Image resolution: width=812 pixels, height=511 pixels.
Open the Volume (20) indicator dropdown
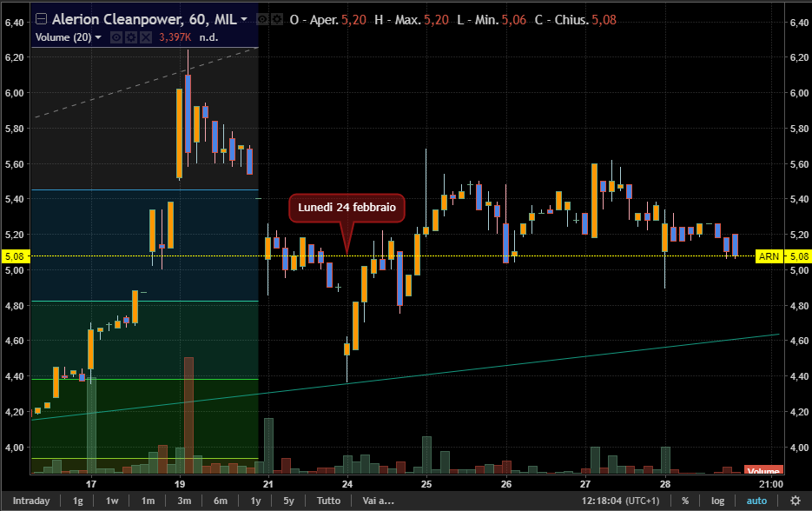98,37
